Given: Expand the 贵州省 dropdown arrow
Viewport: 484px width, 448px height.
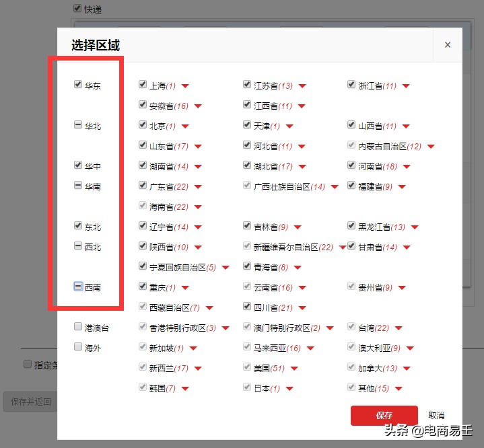Looking at the screenshot, I should (402, 288).
